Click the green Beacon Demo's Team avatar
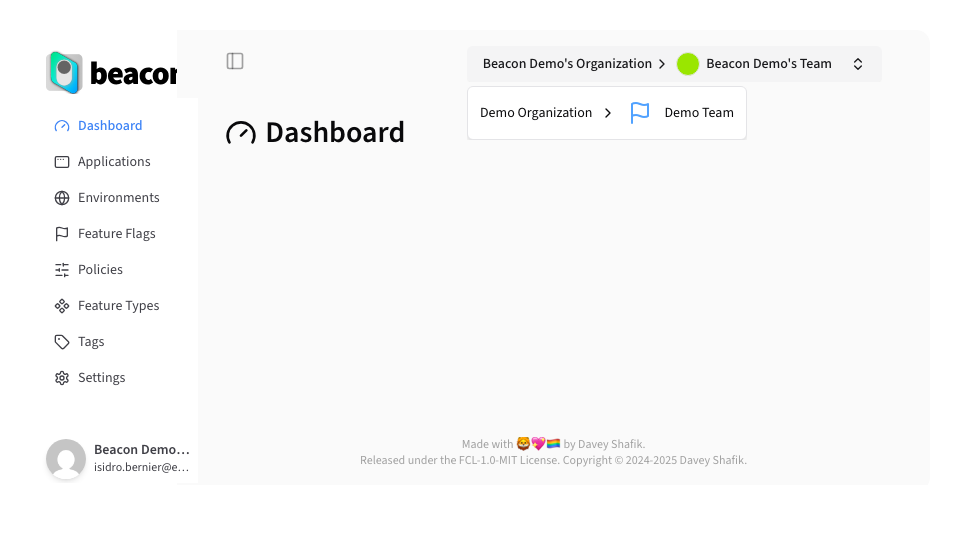972x533 pixels. (x=688, y=64)
